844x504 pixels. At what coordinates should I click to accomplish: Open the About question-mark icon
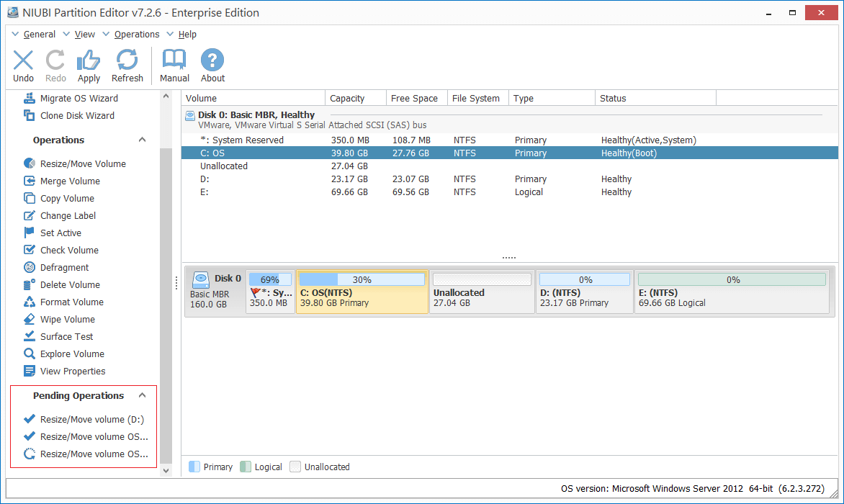212,60
